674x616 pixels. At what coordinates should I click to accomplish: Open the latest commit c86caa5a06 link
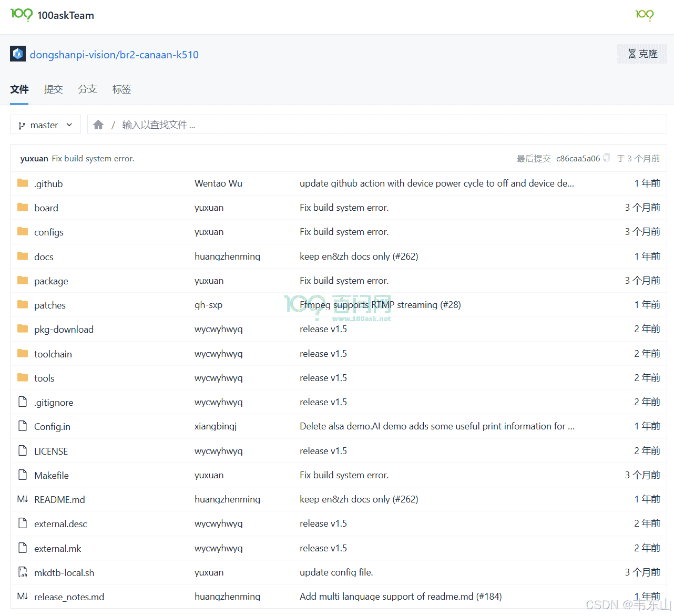click(x=578, y=158)
